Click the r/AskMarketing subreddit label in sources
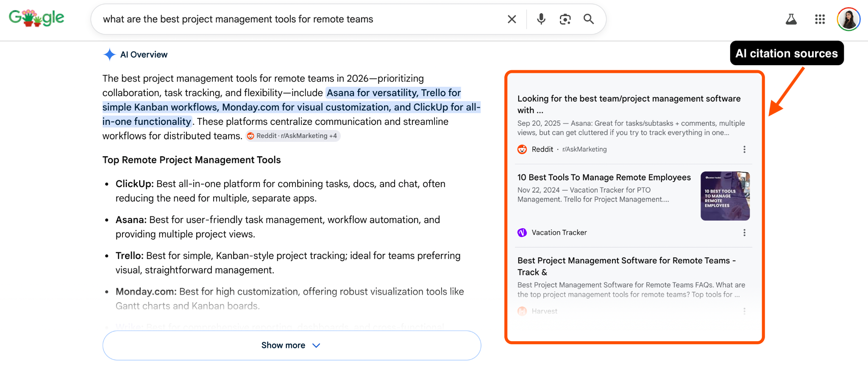This screenshot has width=868, height=367. pyautogui.click(x=584, y=149)
